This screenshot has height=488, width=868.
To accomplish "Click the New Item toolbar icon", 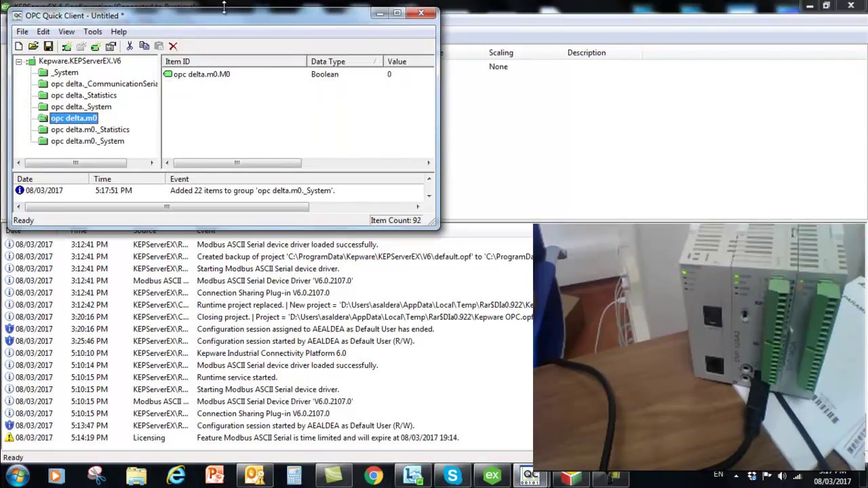I will point(96,46).
